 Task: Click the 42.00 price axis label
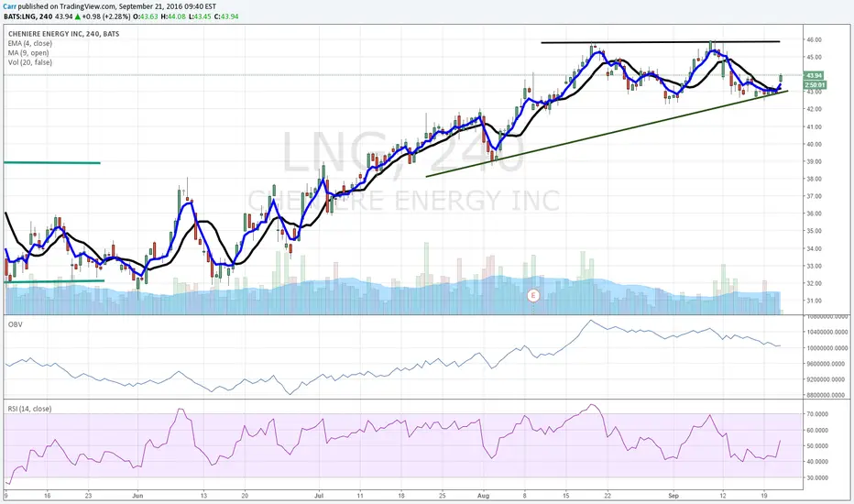(x=815, y=109)
